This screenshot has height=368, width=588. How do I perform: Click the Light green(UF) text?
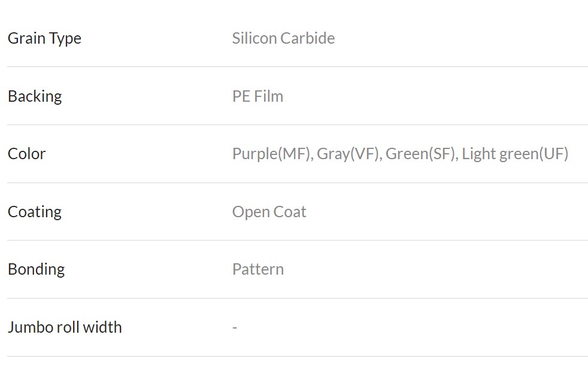[x=515, y=154]
